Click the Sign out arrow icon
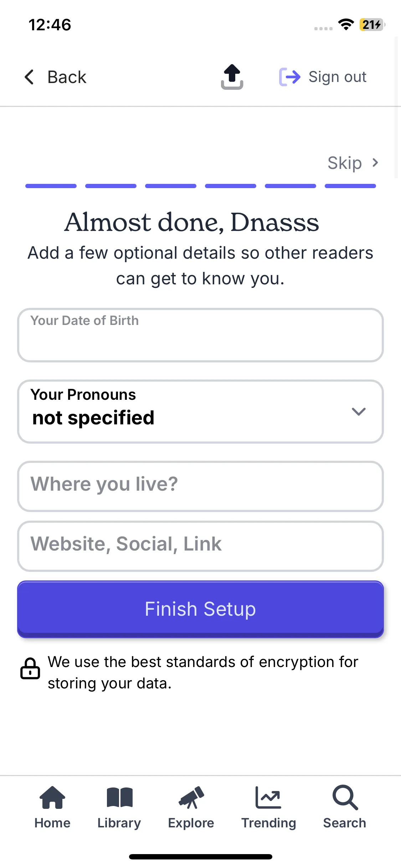The image size is (401, 868). [289, 77]
